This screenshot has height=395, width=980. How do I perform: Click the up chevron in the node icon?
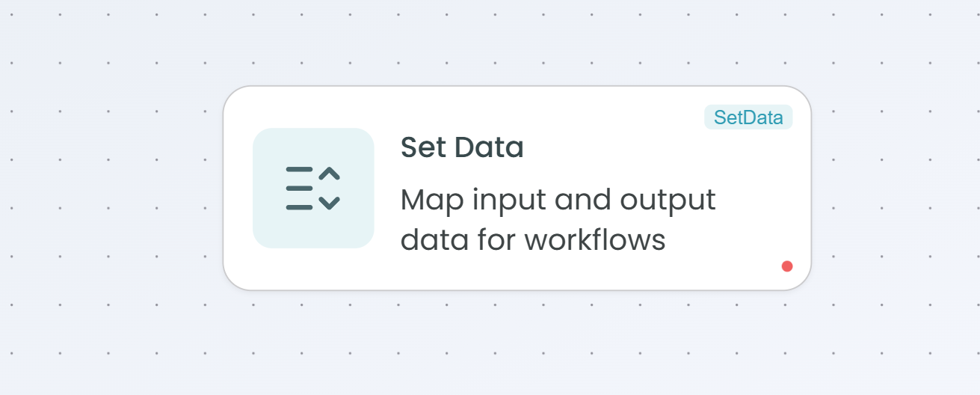330,174
